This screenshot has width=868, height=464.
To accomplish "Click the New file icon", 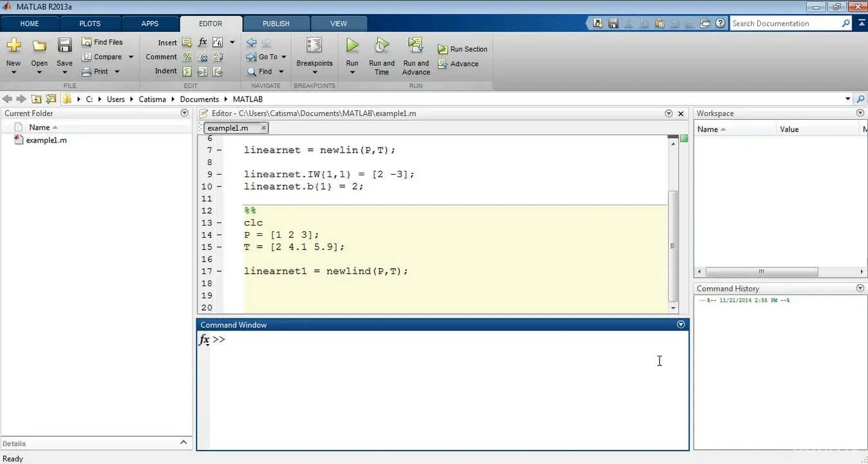I will click(x=14, y=45).
